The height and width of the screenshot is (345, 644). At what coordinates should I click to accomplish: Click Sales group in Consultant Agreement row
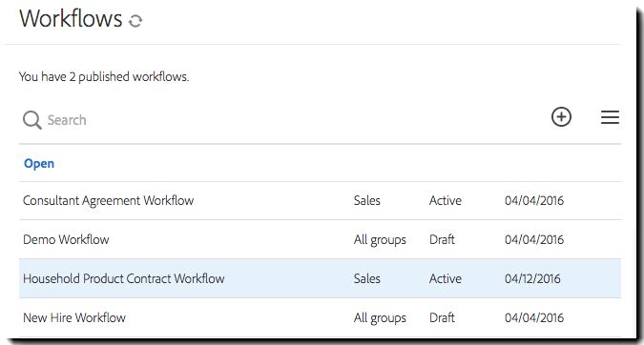click(x=366, y=200)
